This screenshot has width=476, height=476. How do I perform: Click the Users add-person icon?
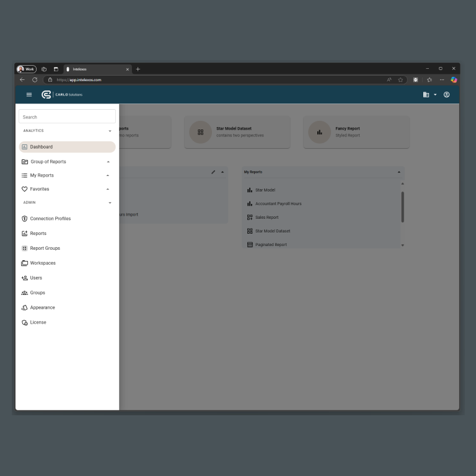(x=25, y=278)
